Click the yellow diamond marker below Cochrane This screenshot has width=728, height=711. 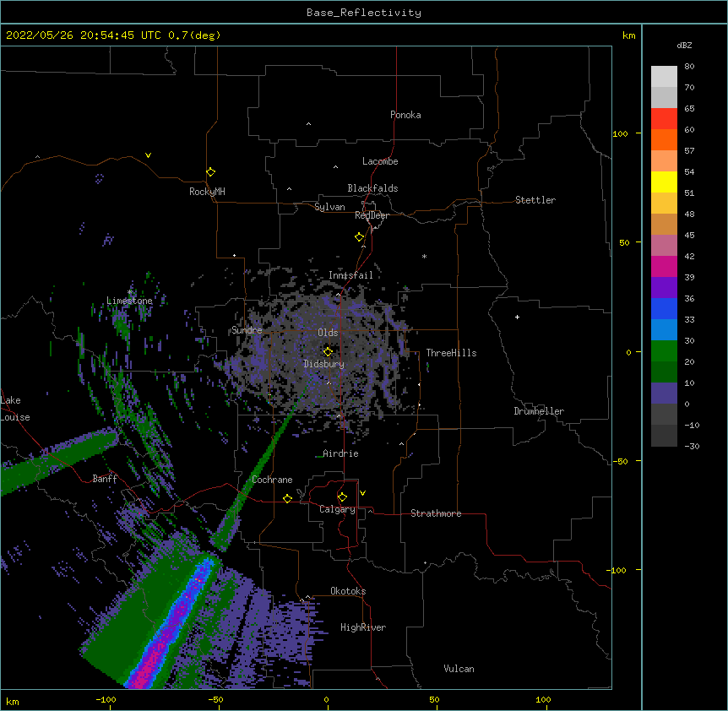click(x=287, y=498)
